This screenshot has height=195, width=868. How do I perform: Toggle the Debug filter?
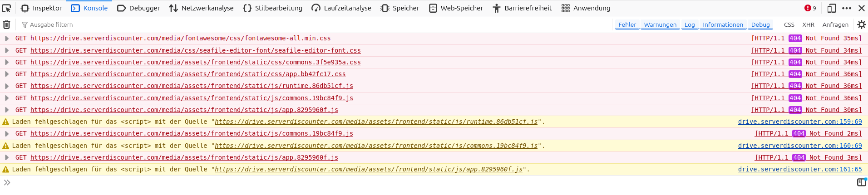point(760,25)
